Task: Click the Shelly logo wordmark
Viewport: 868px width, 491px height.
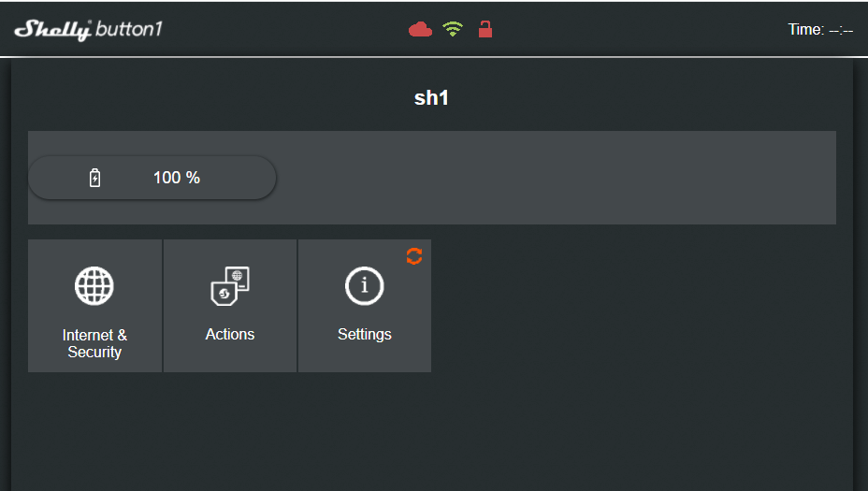Action: (x=52, y=30)
